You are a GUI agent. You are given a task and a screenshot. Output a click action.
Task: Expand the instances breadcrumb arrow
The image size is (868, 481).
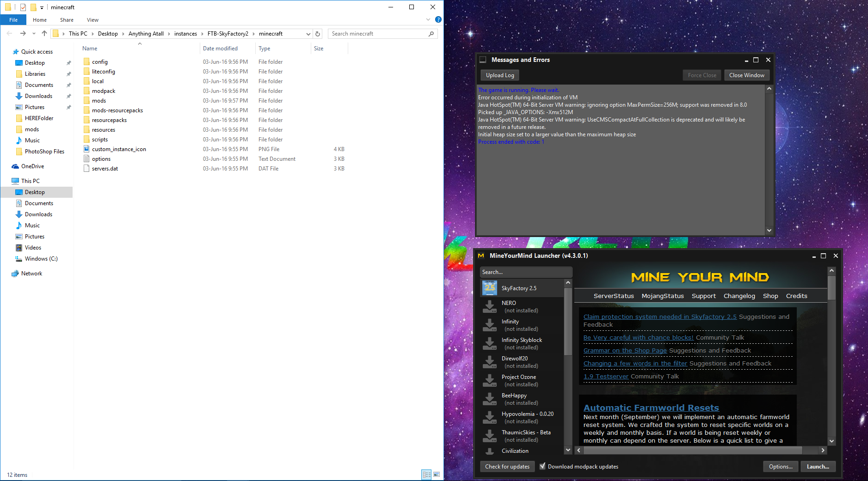coord(202,34)
